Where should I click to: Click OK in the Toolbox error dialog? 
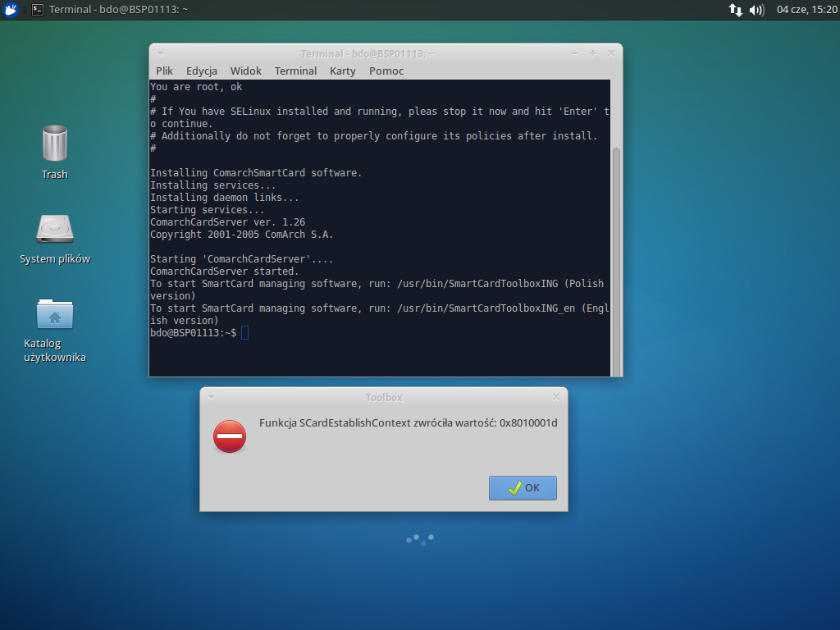pyautogui.click(x=523, y=488)
